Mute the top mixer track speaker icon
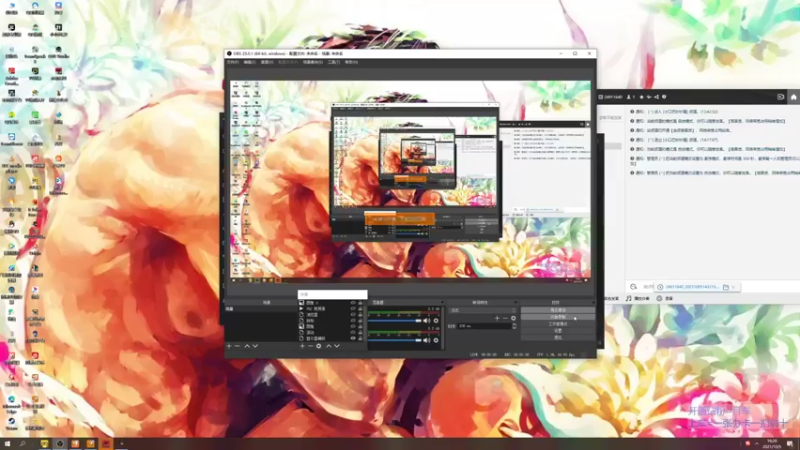 pos(427,321)
